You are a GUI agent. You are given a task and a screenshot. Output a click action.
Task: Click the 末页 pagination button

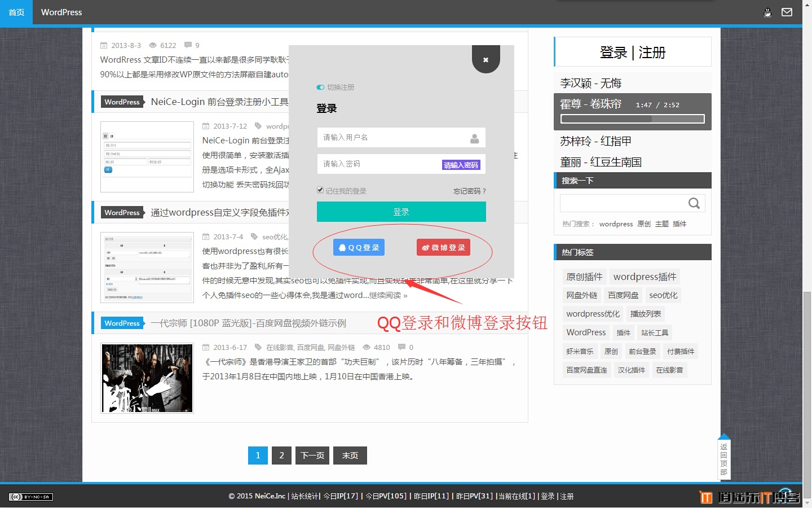click(350, 456)
